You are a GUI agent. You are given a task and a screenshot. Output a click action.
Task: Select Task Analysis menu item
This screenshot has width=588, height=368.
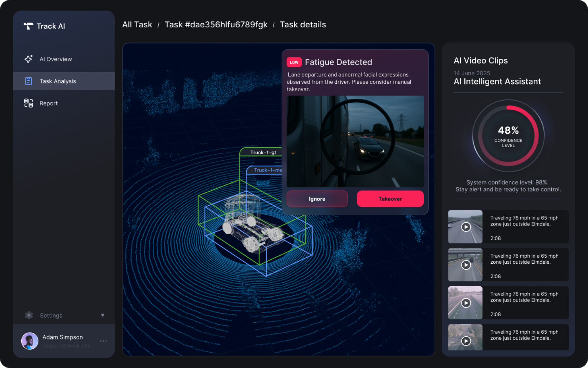64,81
